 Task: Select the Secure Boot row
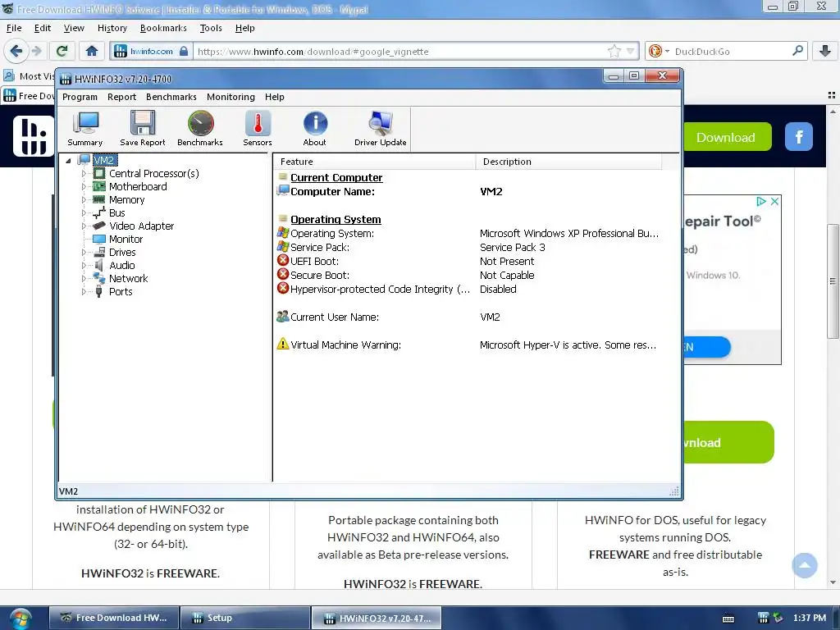point(468,276)
